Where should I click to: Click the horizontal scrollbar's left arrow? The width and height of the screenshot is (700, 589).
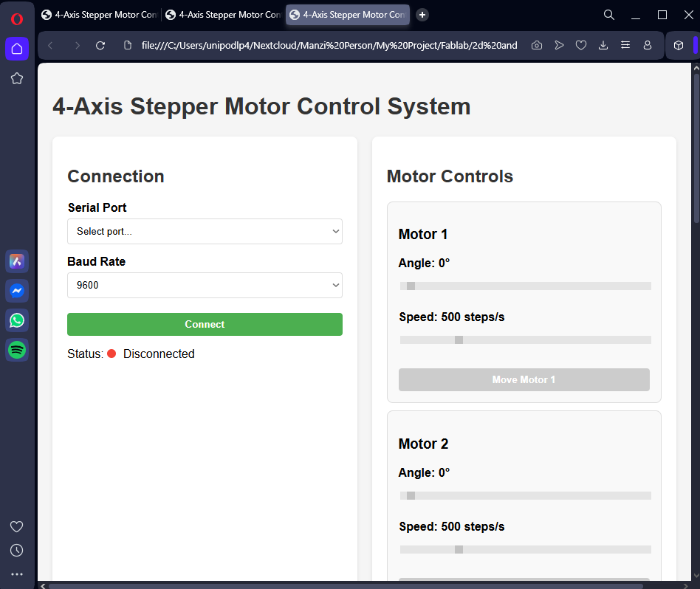click(x=43, y=586)
